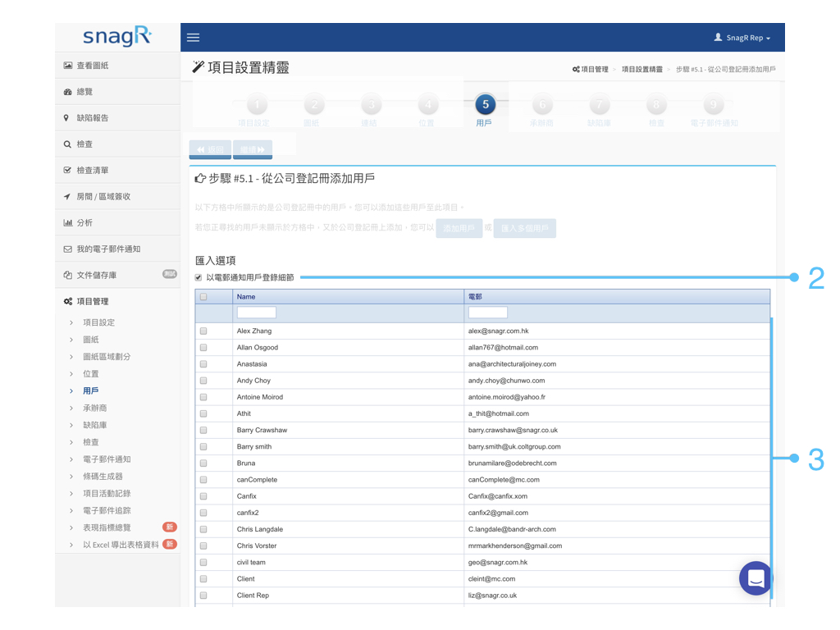Click the 總覽 dashboard icon
Viewport: 840px width, 630px height.
click(x=67, y=92)
